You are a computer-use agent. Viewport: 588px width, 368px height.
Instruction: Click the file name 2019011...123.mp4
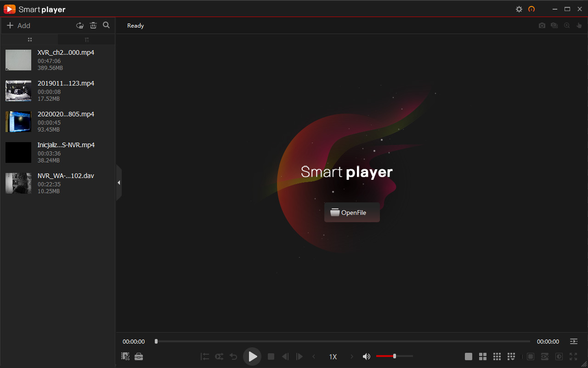click(66, 83)
